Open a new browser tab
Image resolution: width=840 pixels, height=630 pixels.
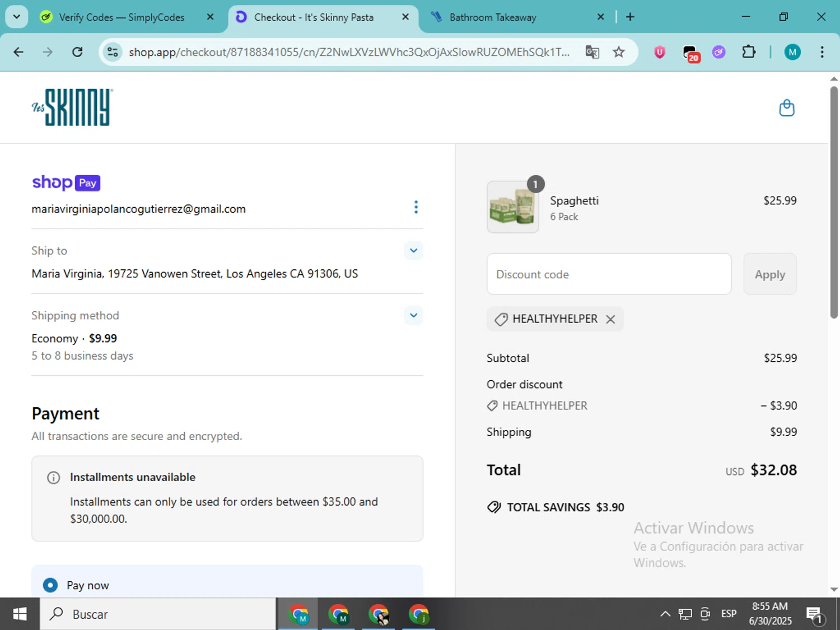tap(630, 17)
